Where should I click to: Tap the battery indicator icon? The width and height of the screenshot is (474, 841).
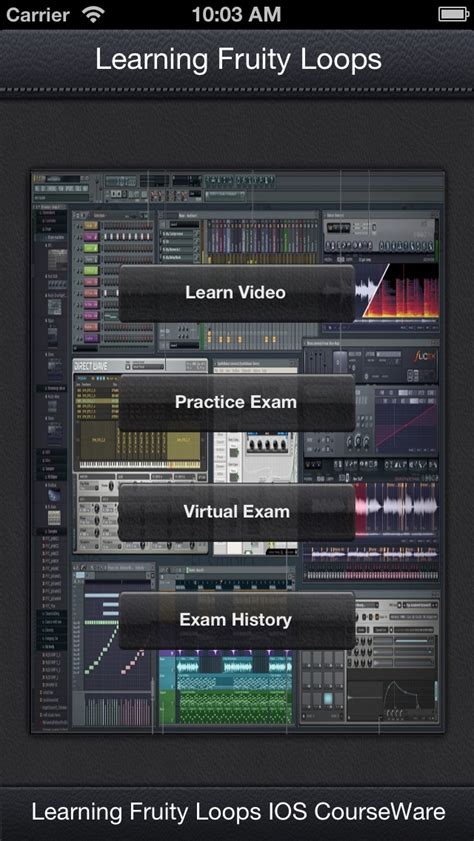[x=454, y=14]
